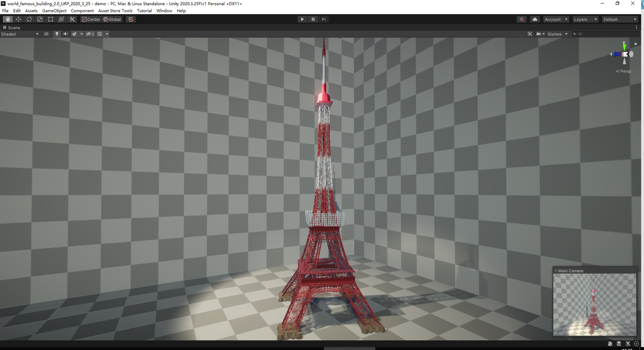
Task: Select the Rect transform tool
Action: (51, 19)
